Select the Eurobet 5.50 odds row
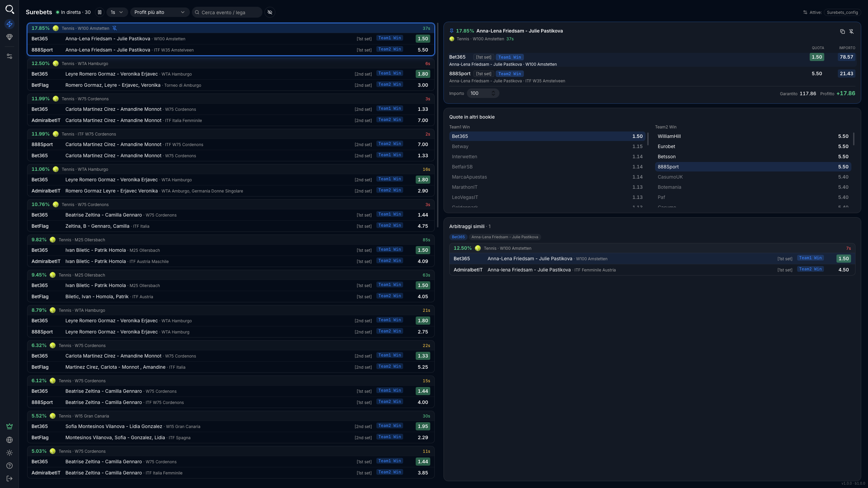This screenshot has width=868, height=488. (x=753, y=146)
